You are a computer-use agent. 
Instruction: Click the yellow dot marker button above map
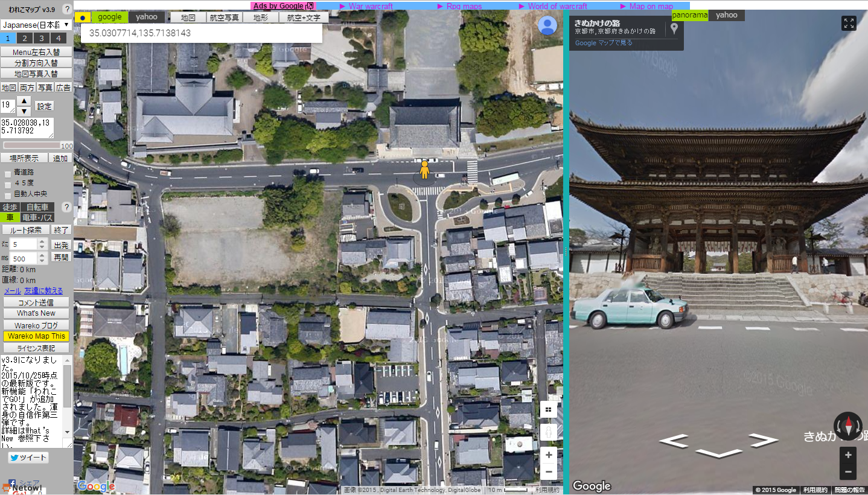83,17
